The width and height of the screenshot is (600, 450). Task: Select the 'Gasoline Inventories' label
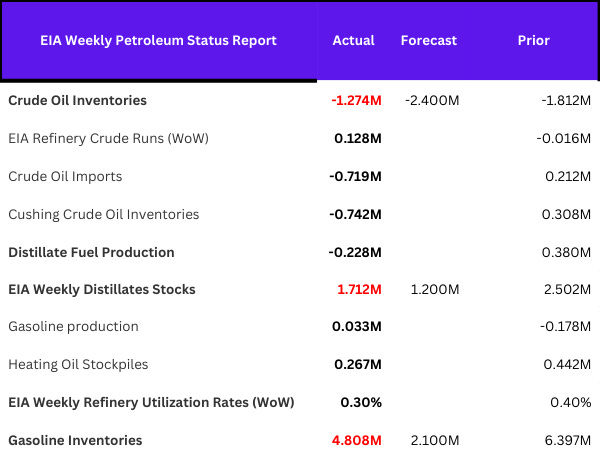click(75, 440)
